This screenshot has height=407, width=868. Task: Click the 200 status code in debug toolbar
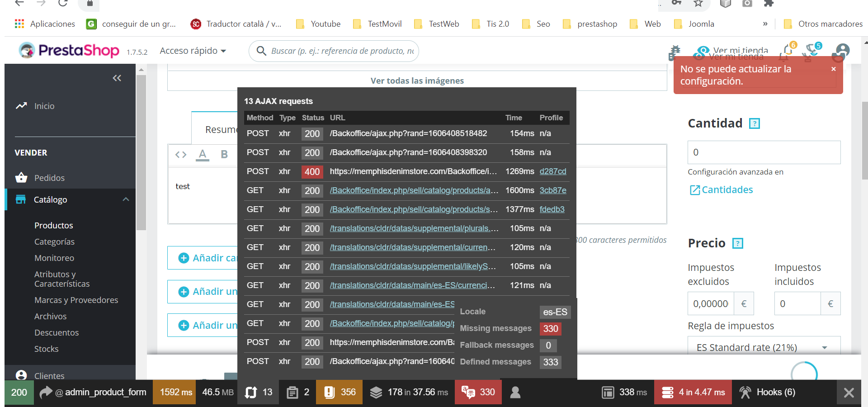[x=19, y=393]
